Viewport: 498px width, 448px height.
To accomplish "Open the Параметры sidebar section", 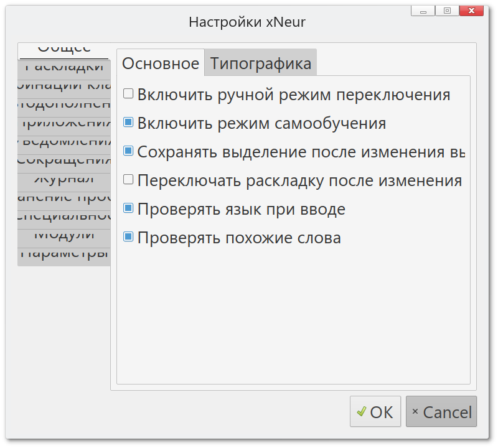I will coord(64,257).
